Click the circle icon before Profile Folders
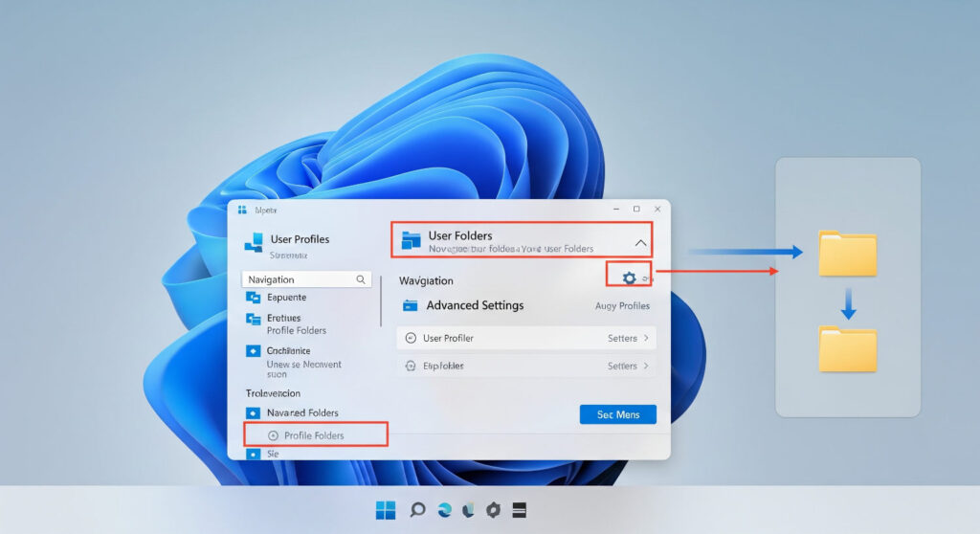Viewport: 980px width, 534px height. coord(273,435)
